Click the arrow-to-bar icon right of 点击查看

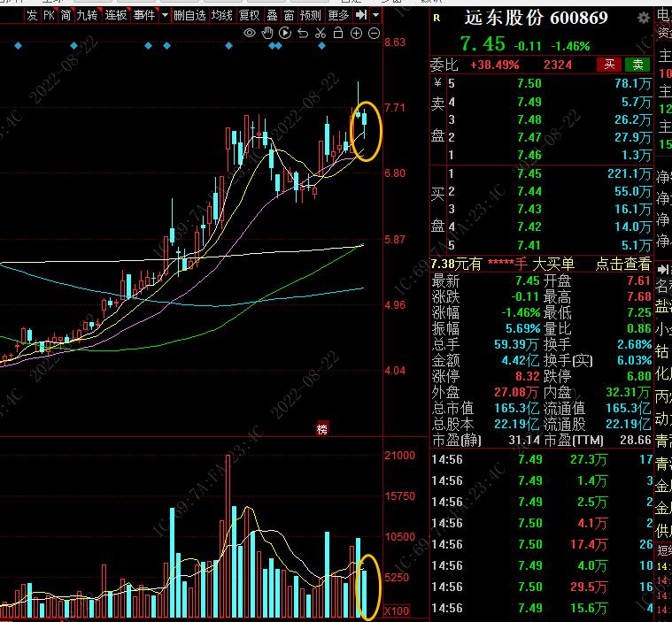coord(662,269)
